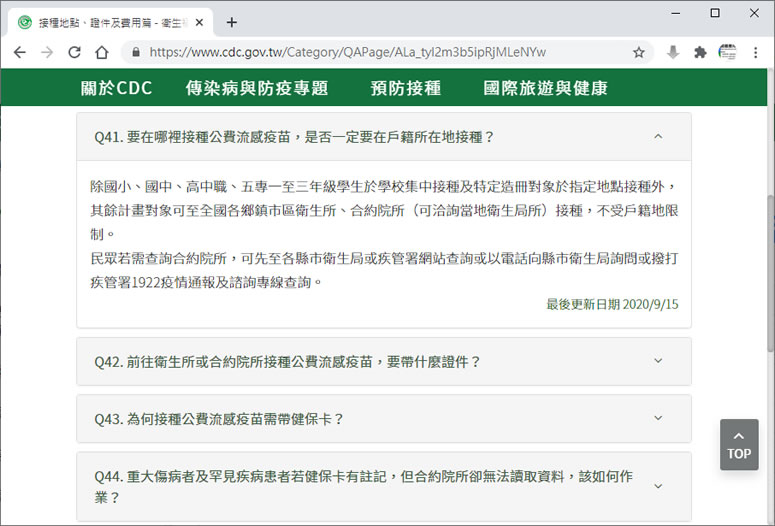The width and height of the screenshot is (775, 526).
Task: Expand Q42 with its chevron
Action: coord(658,361)
